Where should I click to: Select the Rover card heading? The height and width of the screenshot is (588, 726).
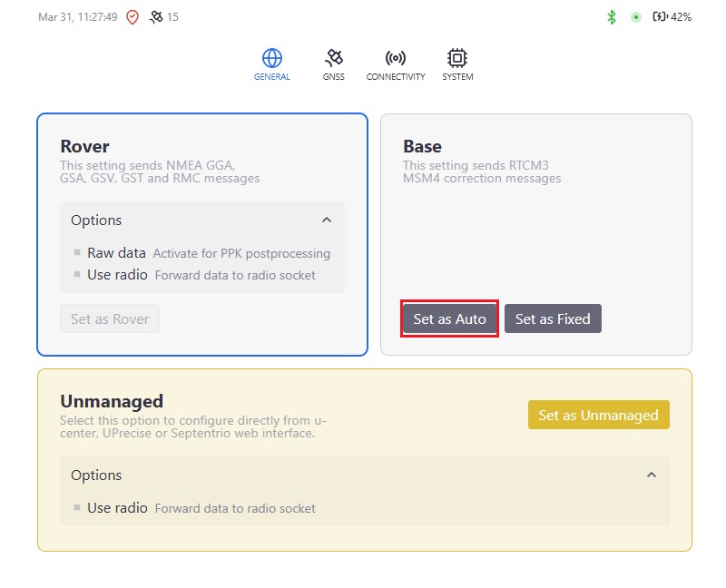[84, 146]
